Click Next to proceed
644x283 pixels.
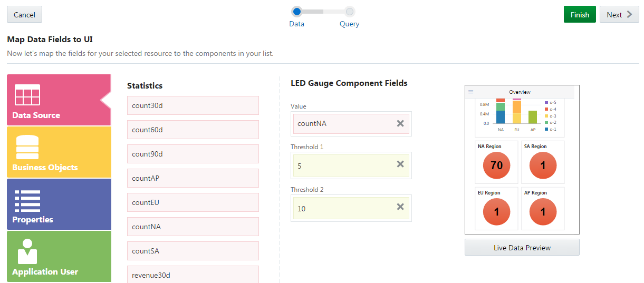tap(619, 15)
